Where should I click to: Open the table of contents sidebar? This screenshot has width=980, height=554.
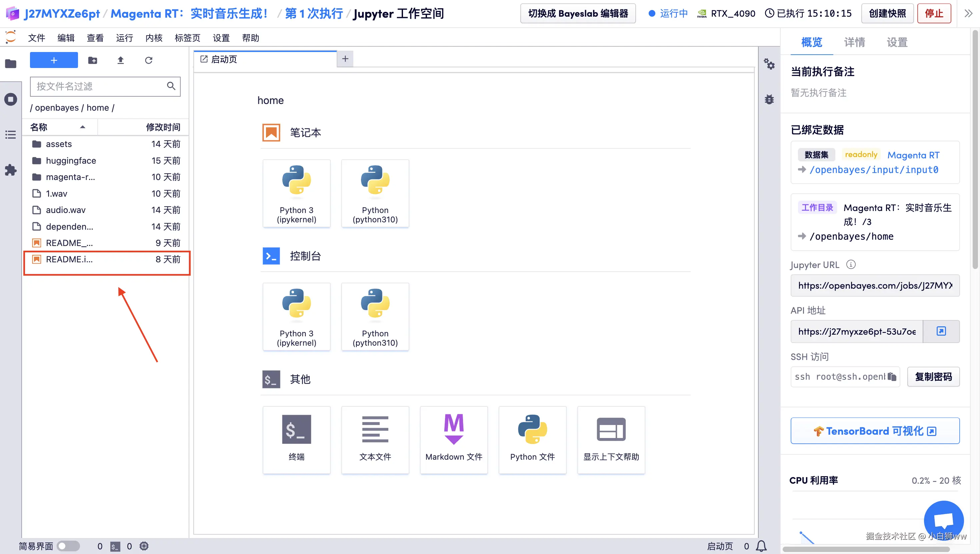point(11,135)
